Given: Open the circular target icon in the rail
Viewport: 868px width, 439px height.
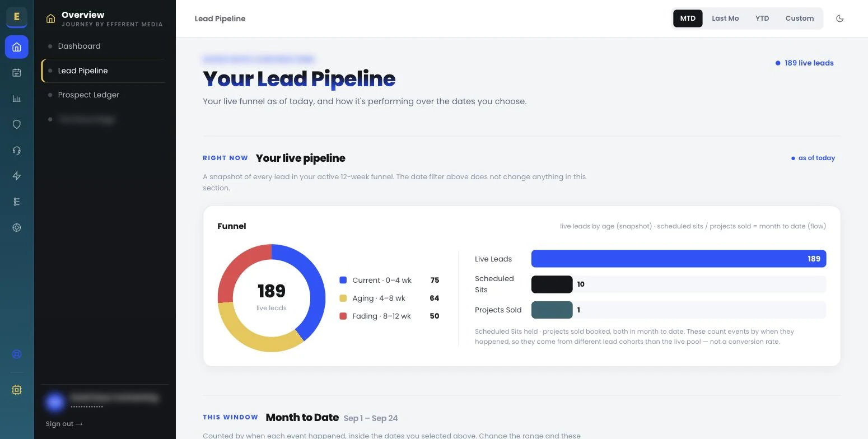Looking at the screenshot, I should pos(17,227).
